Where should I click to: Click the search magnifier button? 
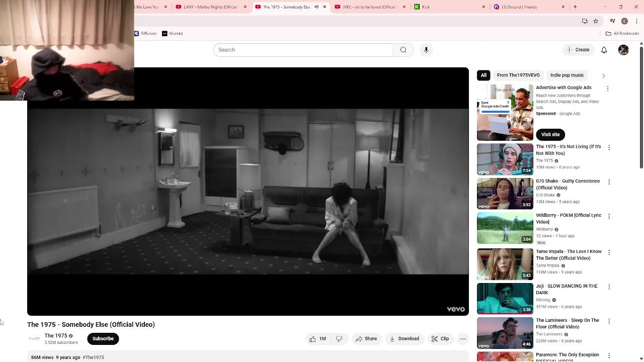[x=403, y=50]
